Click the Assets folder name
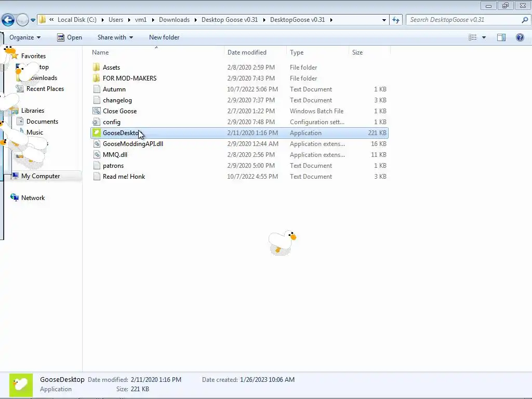 click(x=111, y=67)
